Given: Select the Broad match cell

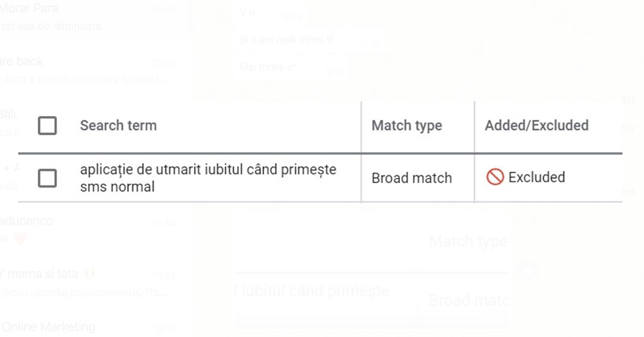Looking at the screenshot, I should tap(412, 178).
